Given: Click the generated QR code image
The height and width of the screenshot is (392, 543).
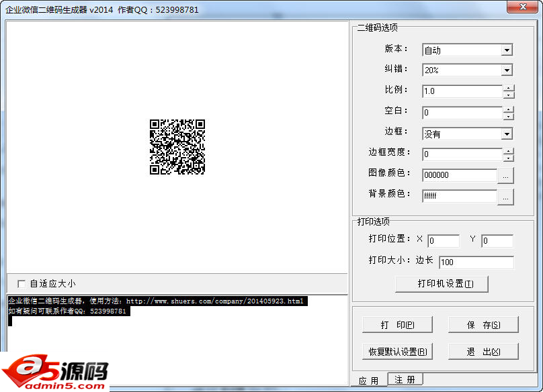Looking at the screenshot, I should (x=177, y=147).
